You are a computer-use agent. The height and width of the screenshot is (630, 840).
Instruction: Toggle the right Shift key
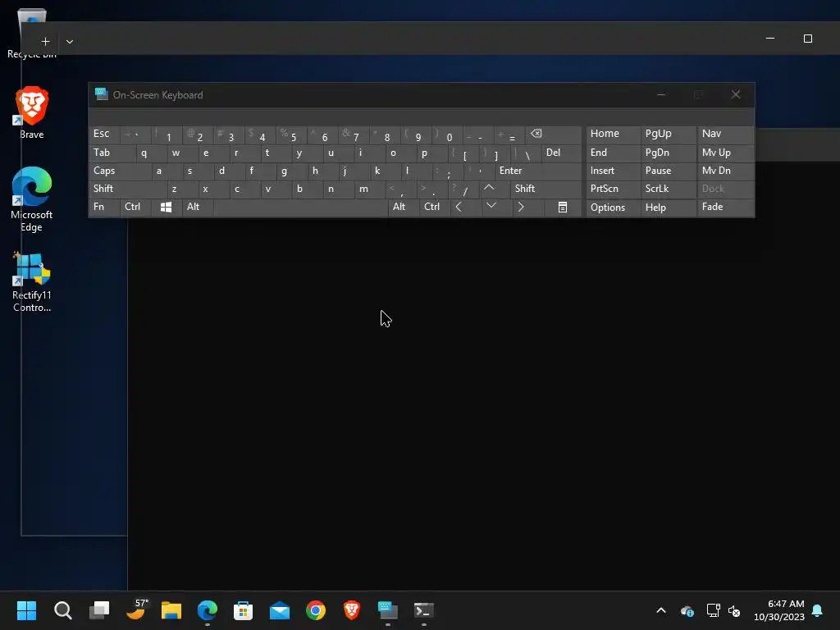coord(546,189)
